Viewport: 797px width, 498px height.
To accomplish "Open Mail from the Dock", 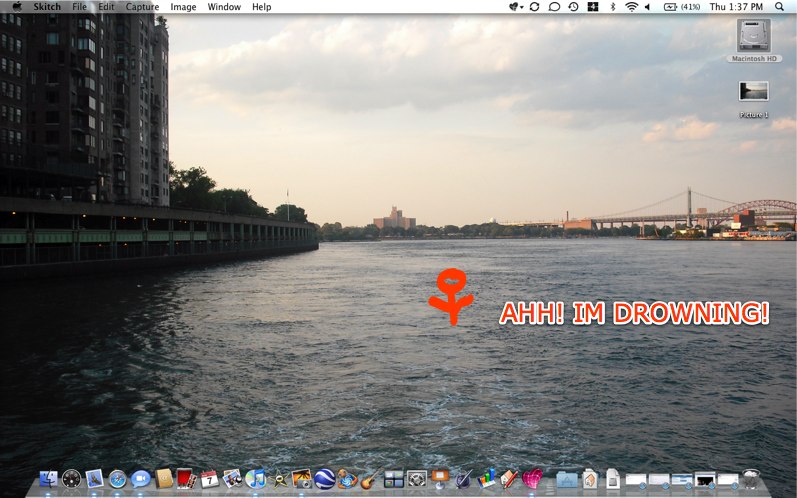I will pos(95,479).
